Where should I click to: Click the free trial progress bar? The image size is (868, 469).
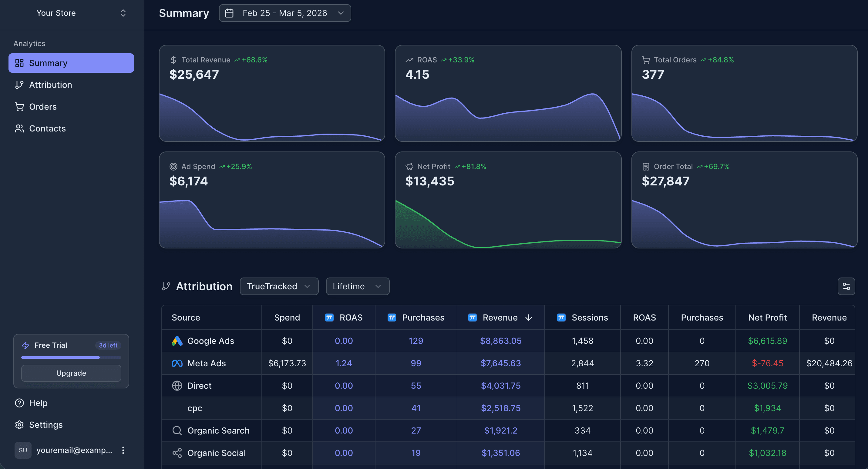coord(71,358)
